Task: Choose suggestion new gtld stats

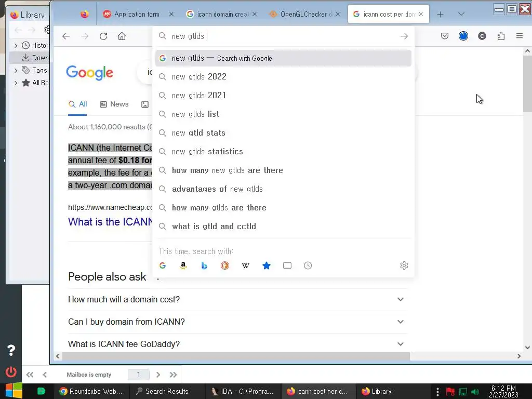Action: point(283,132)
